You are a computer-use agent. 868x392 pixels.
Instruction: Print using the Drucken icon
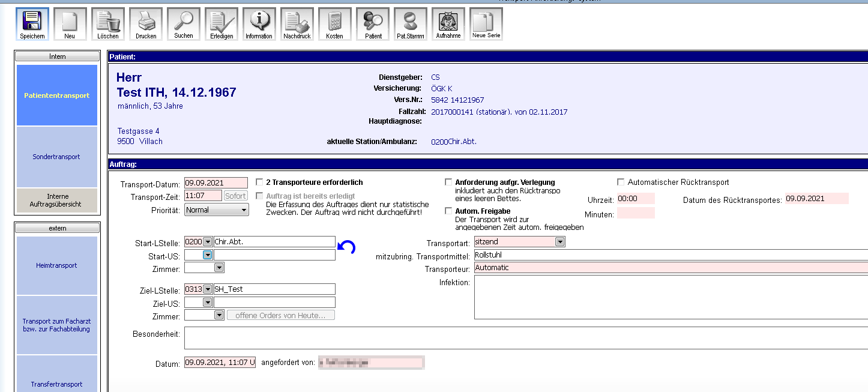pos(146,24)
